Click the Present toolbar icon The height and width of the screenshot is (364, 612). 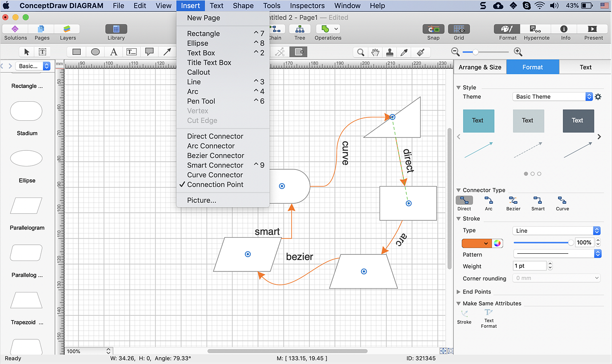point(593,30)
